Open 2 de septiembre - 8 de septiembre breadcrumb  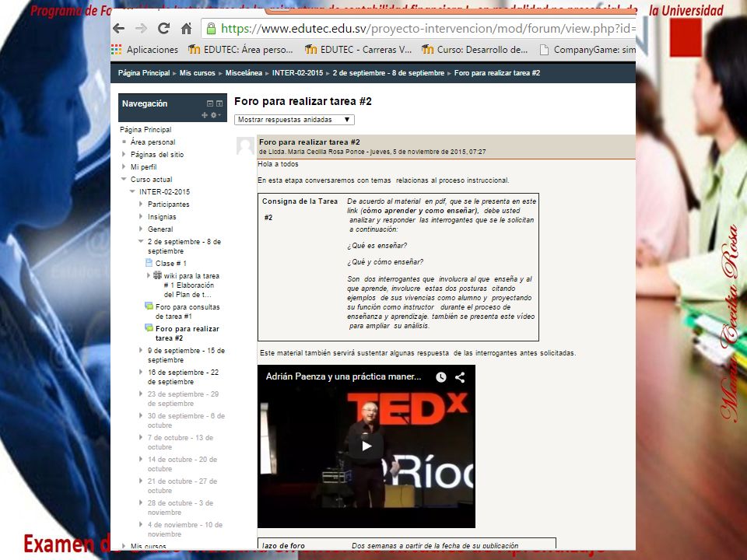(388, 73)
